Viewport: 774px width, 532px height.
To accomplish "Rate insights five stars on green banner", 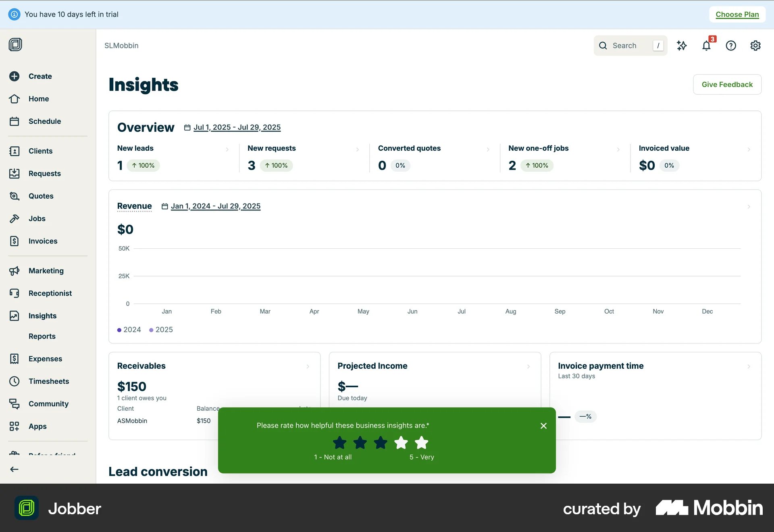I will [421, 443].
